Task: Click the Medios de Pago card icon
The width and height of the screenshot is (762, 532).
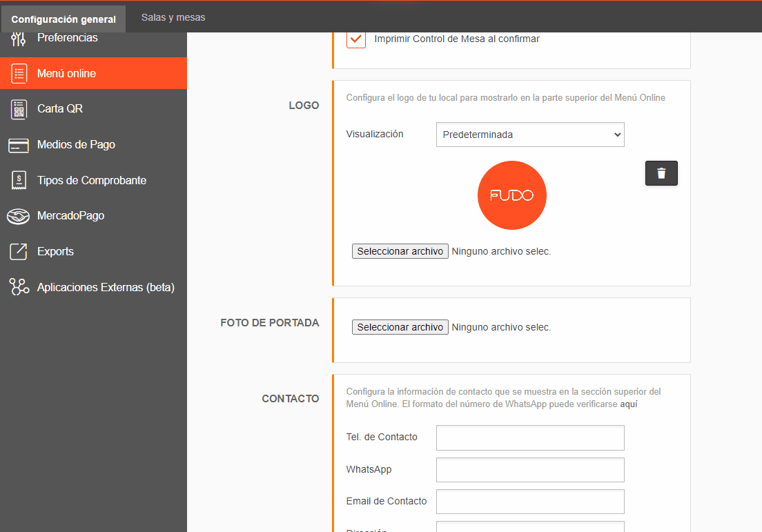Action: tap(19, 146)
